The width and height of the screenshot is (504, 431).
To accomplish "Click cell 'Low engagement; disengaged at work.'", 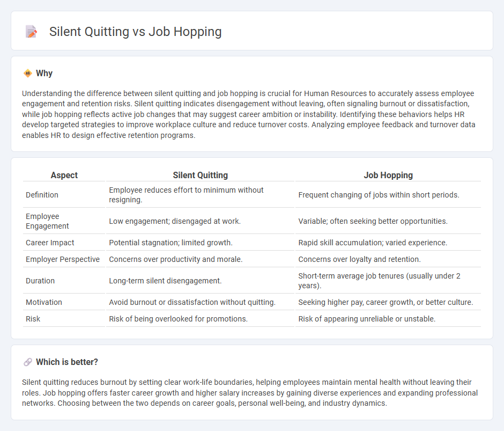I will pyautogui.click(x=200, y=221).
